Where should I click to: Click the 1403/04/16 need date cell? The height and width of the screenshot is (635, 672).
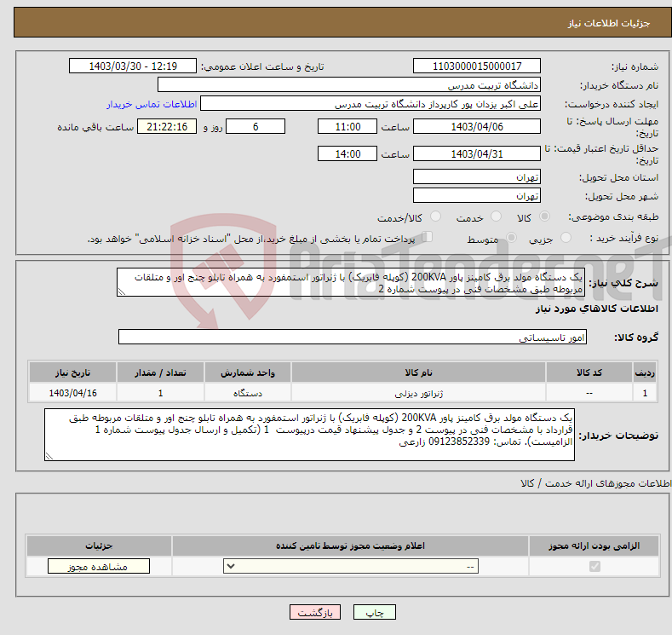click(73, 393)
